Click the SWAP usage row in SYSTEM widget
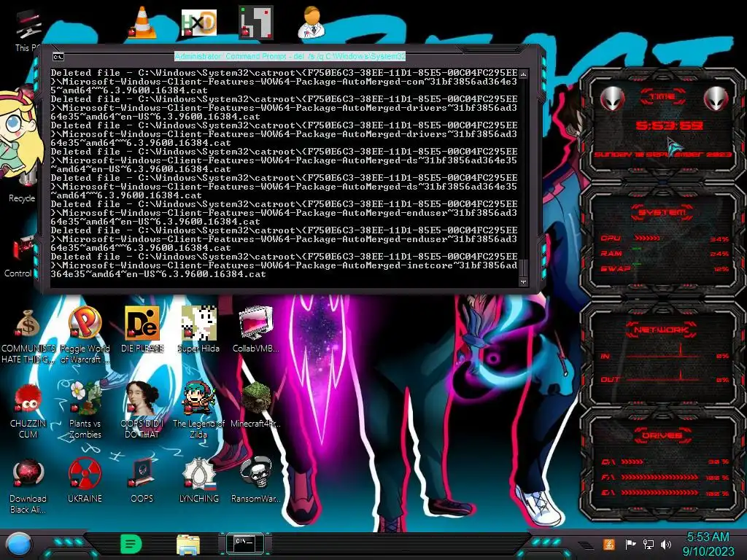This screenshot has width=747, height=560. click(665, 268)
